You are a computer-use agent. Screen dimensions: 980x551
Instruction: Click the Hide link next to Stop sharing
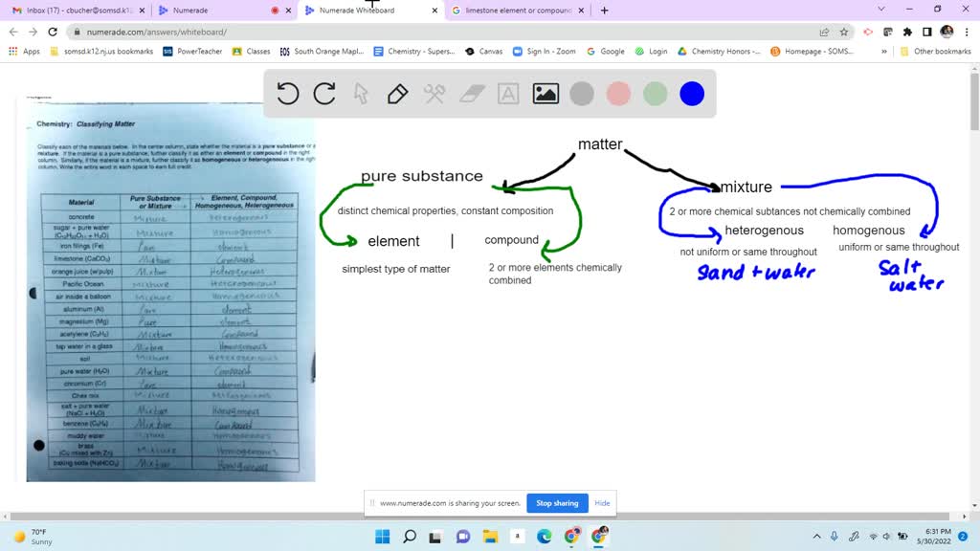pyautogui.click(x=602, y=502)
